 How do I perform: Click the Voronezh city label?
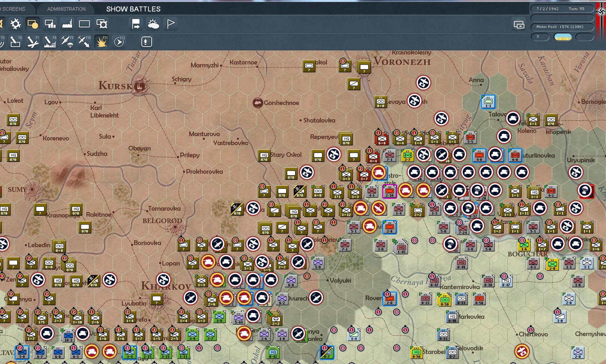402,61
